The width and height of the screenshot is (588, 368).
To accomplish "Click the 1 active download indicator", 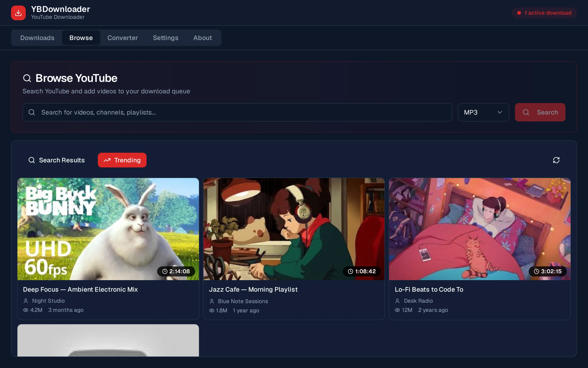I will pyautogui.click(x=544, y=13).
